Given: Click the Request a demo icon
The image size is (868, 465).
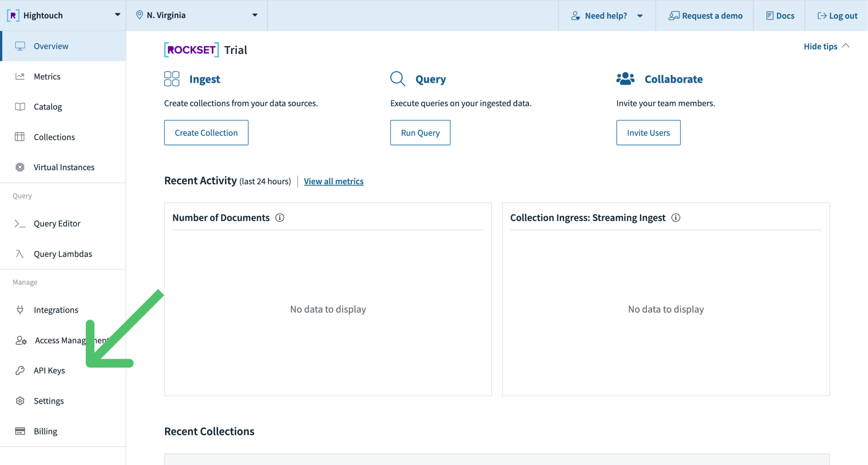Looking at the screenshot, I should pyautogui.click(x=674, y=16).
